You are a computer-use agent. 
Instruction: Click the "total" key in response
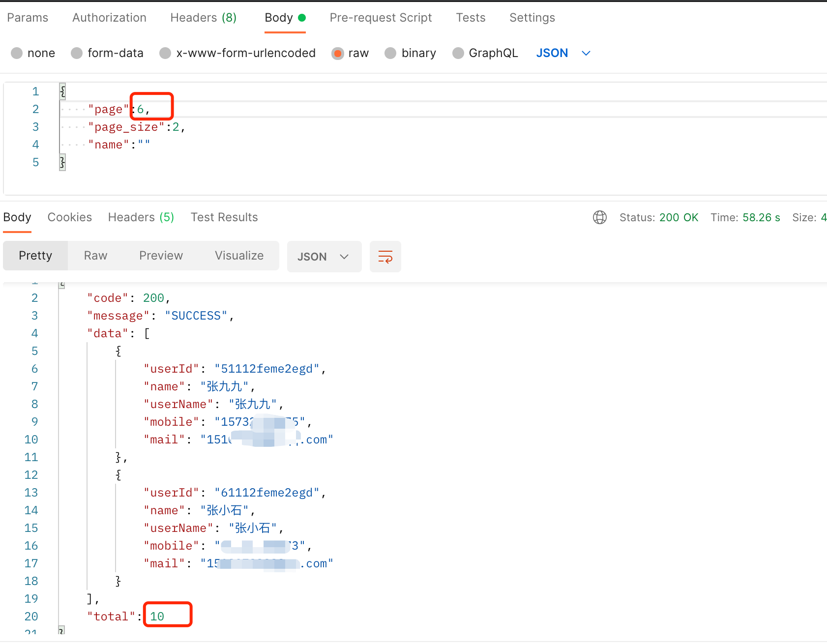pos(111,616)
